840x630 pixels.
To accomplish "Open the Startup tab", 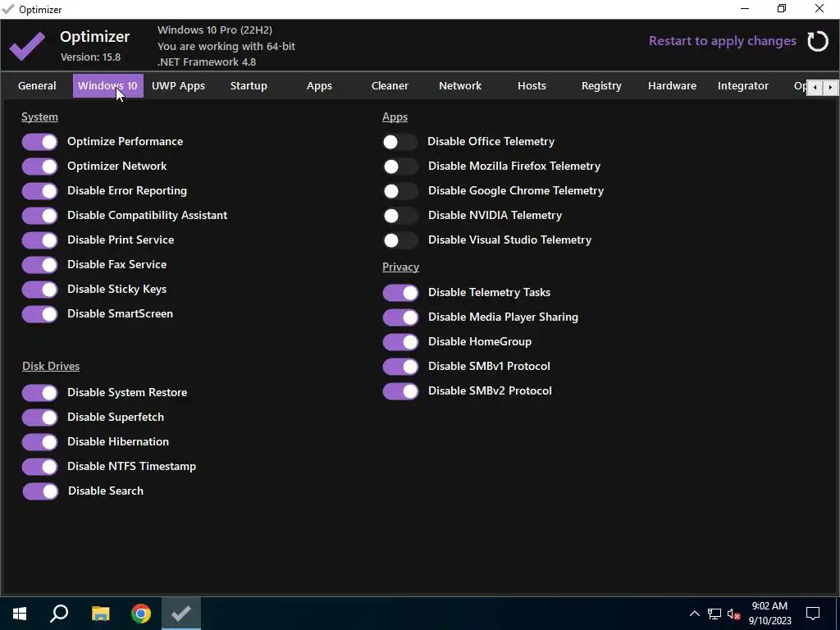I will coord(249,85).
